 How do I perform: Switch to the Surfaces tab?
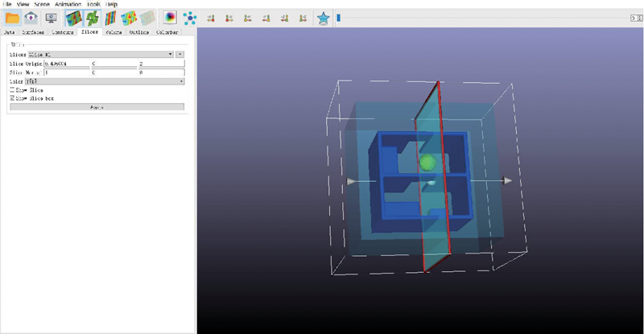pos(33,32)
